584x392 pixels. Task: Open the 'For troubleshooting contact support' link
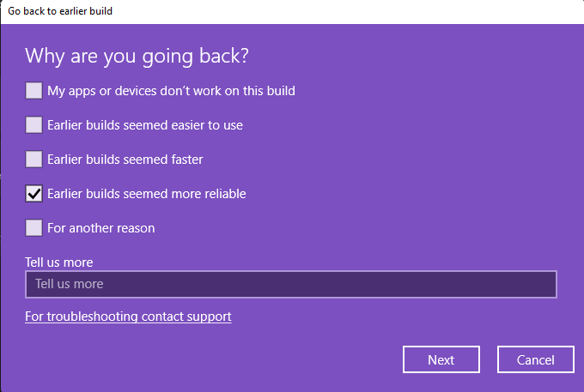pyautogui.click(x=128, y=317)
